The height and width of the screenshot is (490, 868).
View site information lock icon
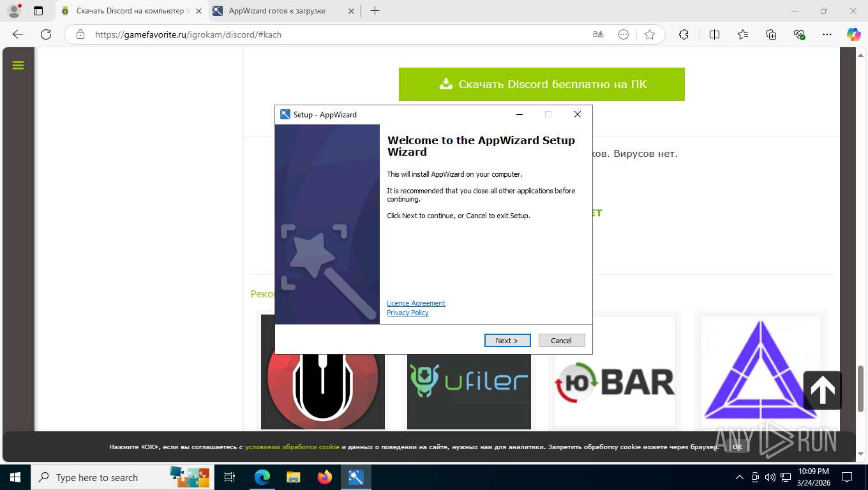tap(80, 34)
